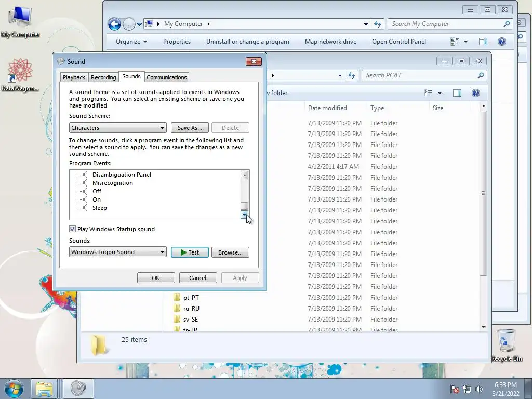This screenshot has height=399, width=532.
Task: Click the pt-PT folder icon
Action: (177, 298)
